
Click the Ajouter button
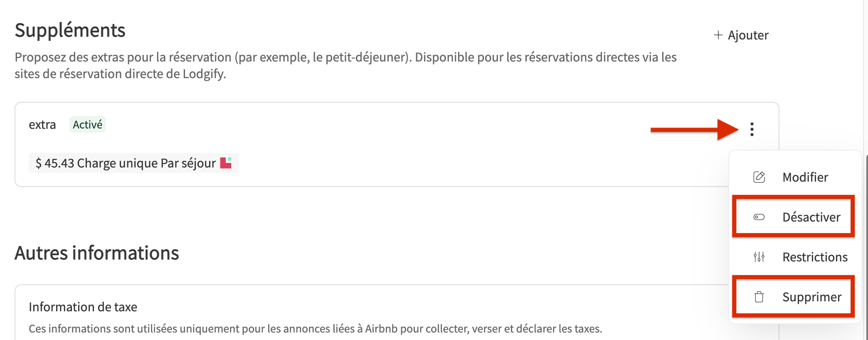point(741,35)
